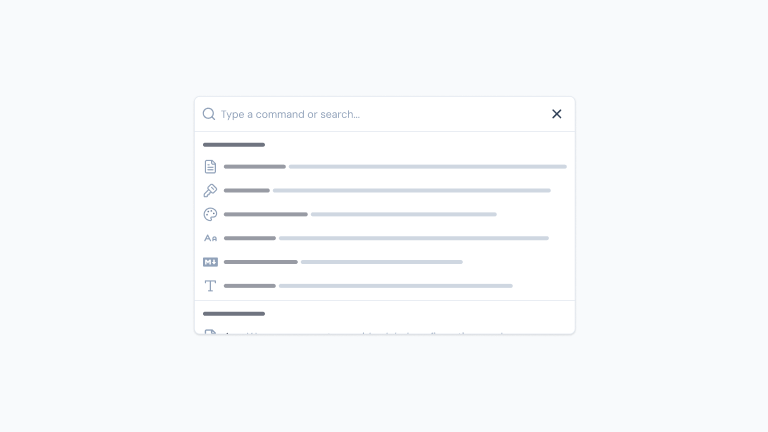
Task: Click the magnifying glass search icon
Action: coord(209,114)
